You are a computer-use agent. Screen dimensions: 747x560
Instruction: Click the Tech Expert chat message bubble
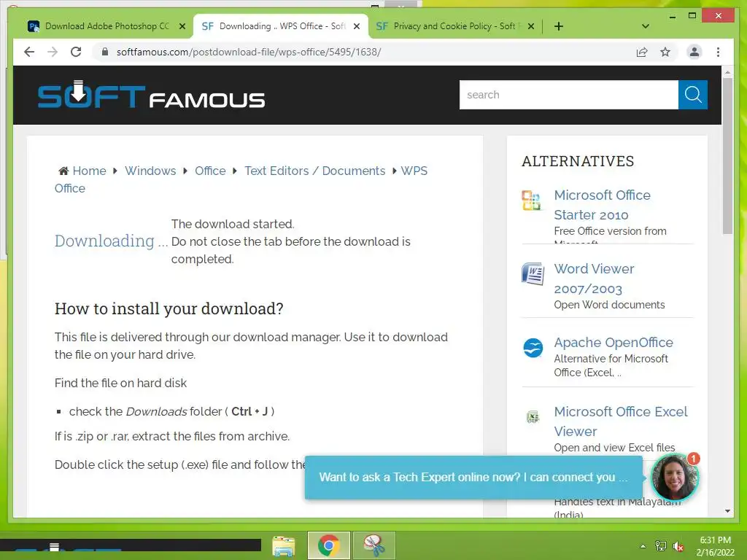(473, 477)
